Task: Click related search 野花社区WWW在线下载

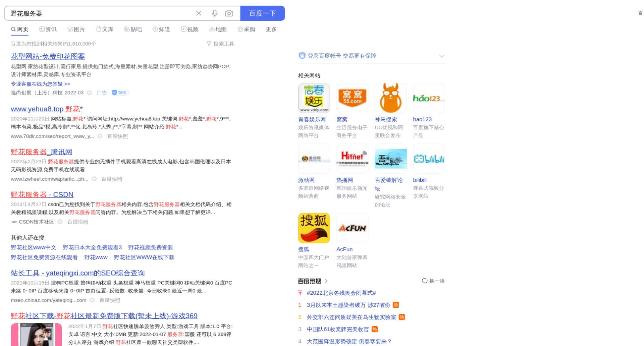Action: (x=144, y=257)
